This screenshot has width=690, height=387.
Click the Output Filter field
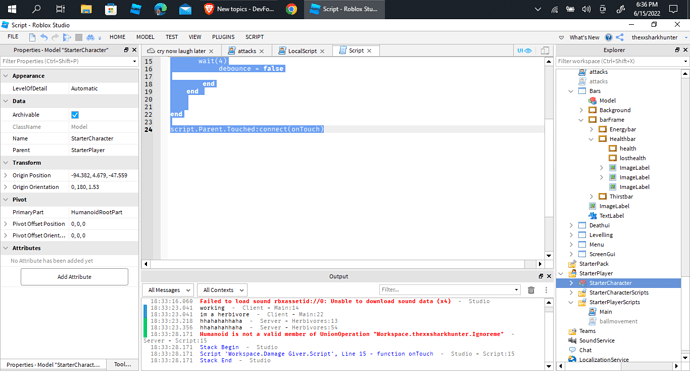450,290
